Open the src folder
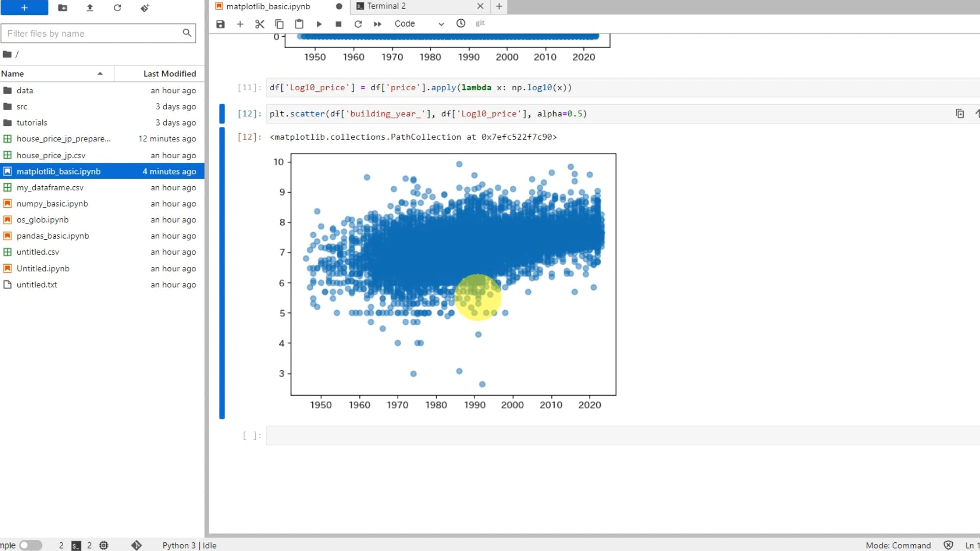This screenshot has height=551, width=980. (x=102, y=107)
